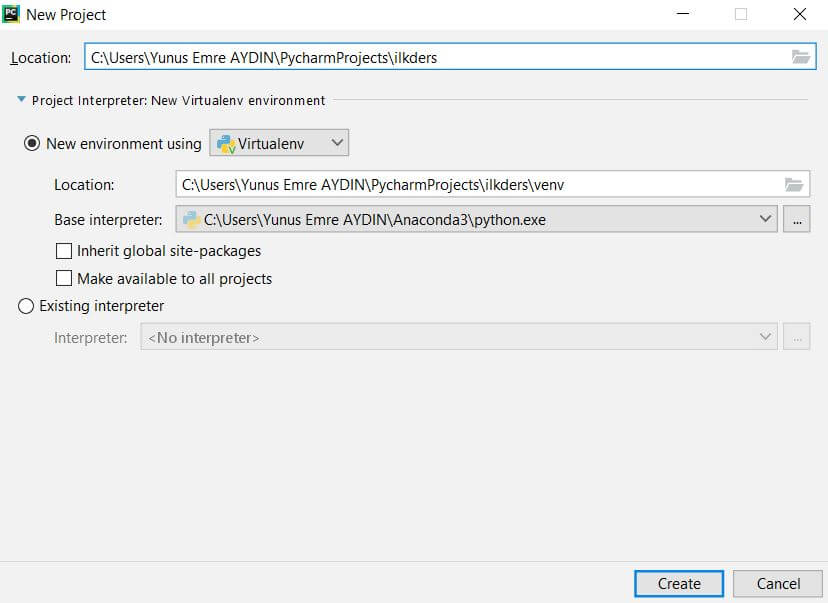The image size is (828, 603).
Task: Click the Create button
Action: tap(679, 583)
